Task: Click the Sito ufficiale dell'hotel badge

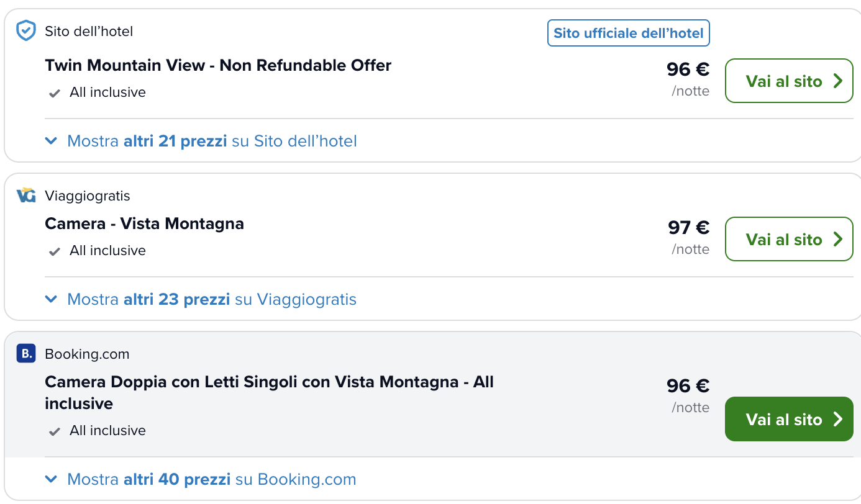Action: pyautogui.click(x=628, y=33)
